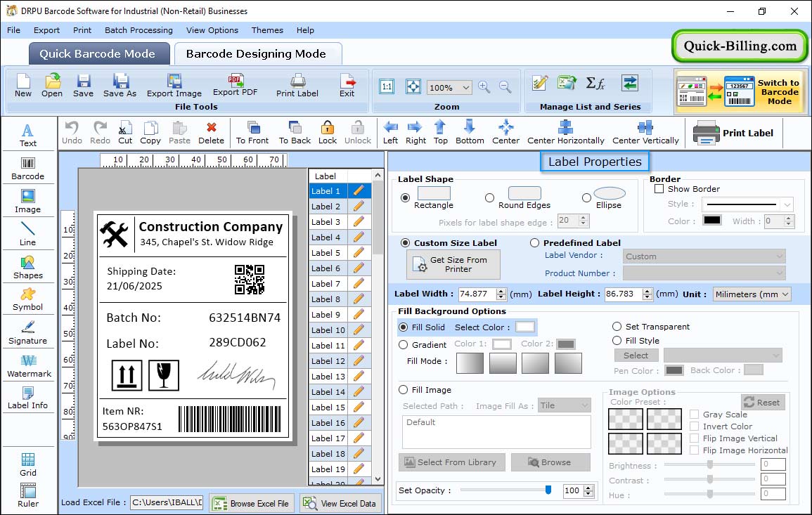
Task: Select the Round Edges label shape
Action: coord(489,197)
